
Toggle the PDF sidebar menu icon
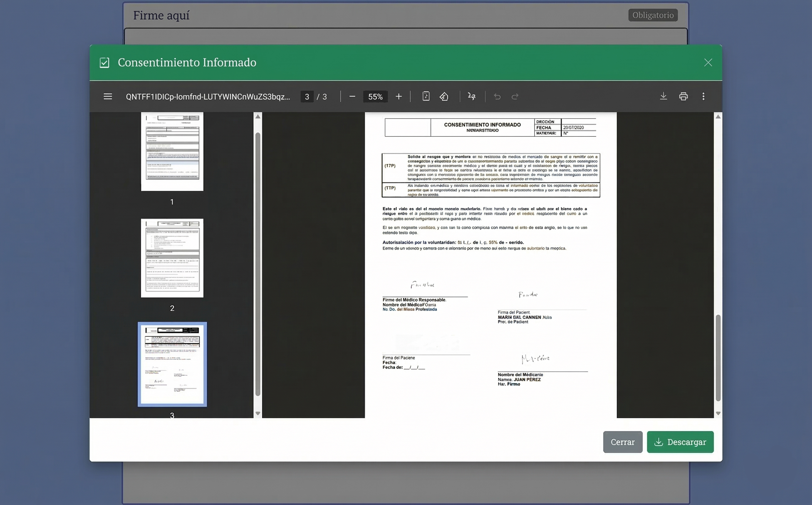point(108,97)
